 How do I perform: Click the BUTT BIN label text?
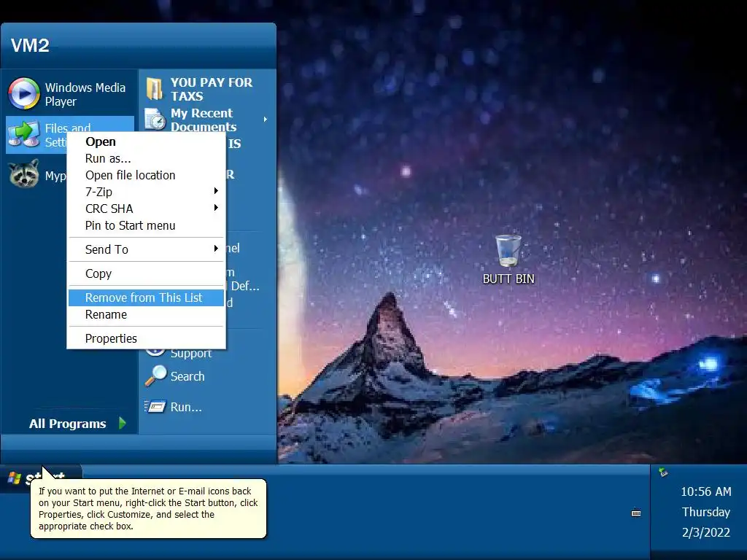point(508,279)
